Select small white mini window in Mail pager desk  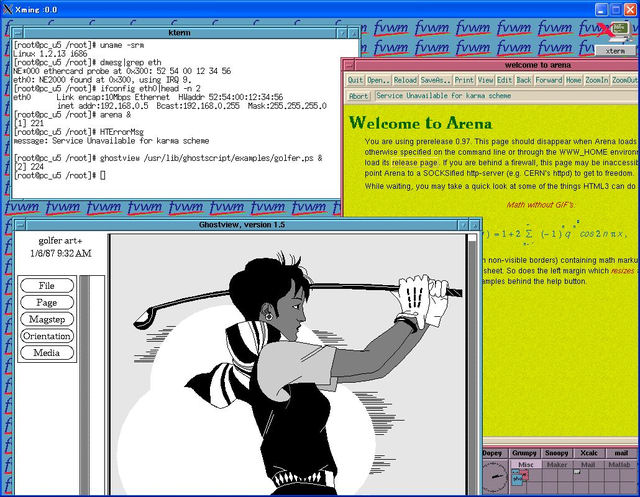(577, 472)
